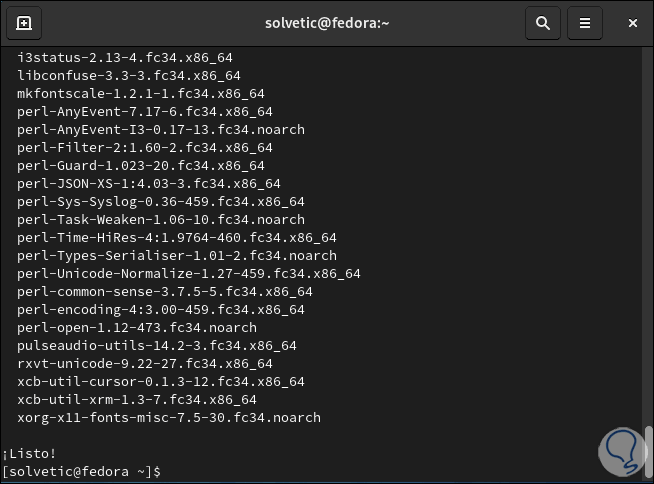Viewport: 654px width, 484px height.
Task: Open the terminal search tool
Action: (543, 22)
